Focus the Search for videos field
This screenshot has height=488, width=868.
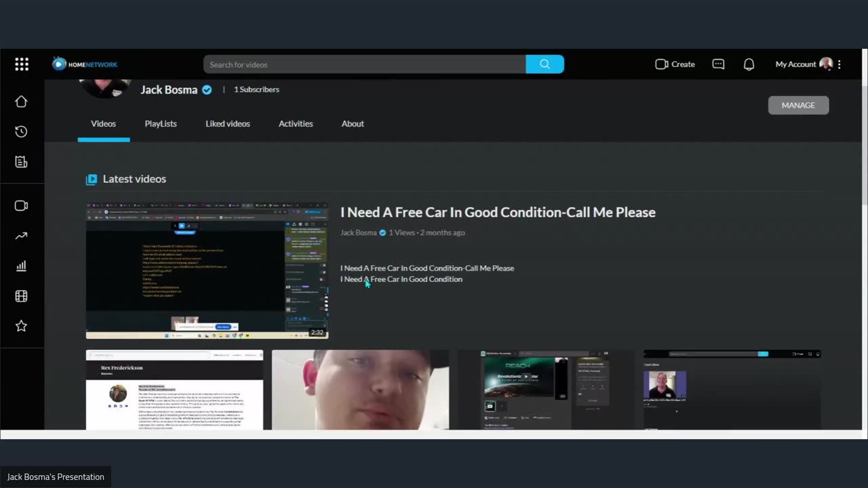(x=365, y=64)
